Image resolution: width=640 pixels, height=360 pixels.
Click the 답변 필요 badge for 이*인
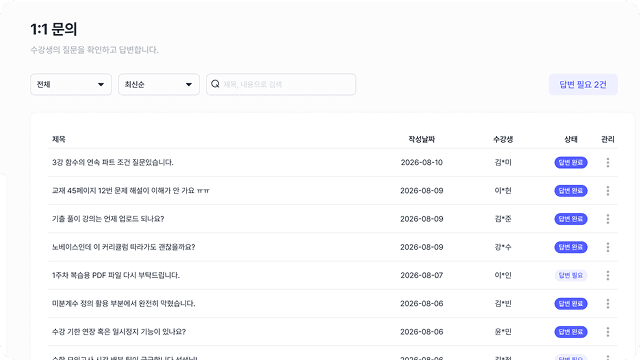coord(571,275)
